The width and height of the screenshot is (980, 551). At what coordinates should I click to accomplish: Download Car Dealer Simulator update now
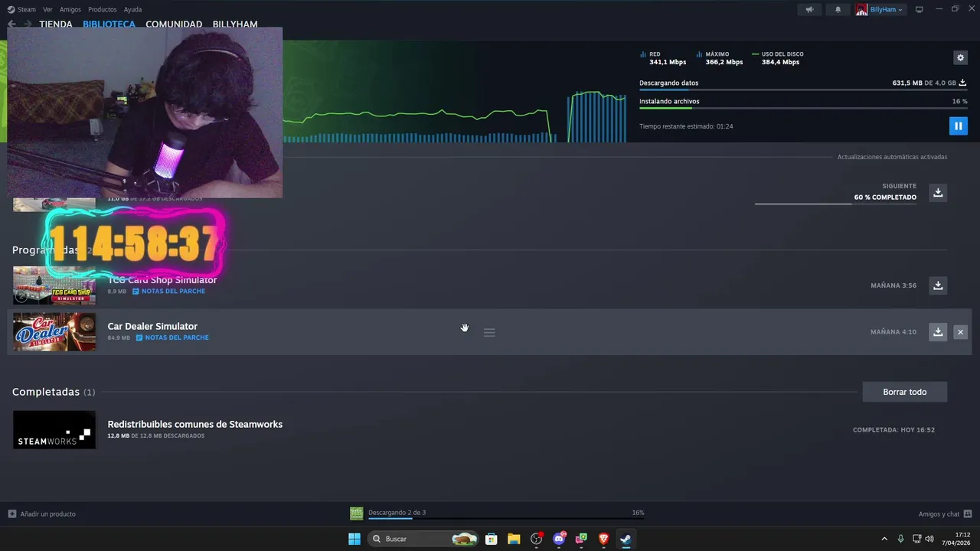tap(938, 332)
